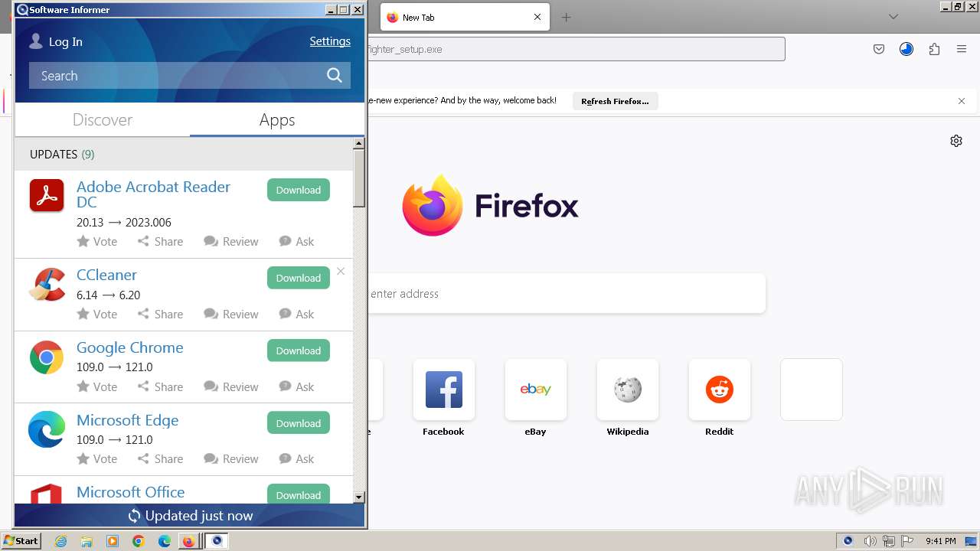Download the Google Chrome update
Viewport: 980px width, 551px height.
[299, 350]
